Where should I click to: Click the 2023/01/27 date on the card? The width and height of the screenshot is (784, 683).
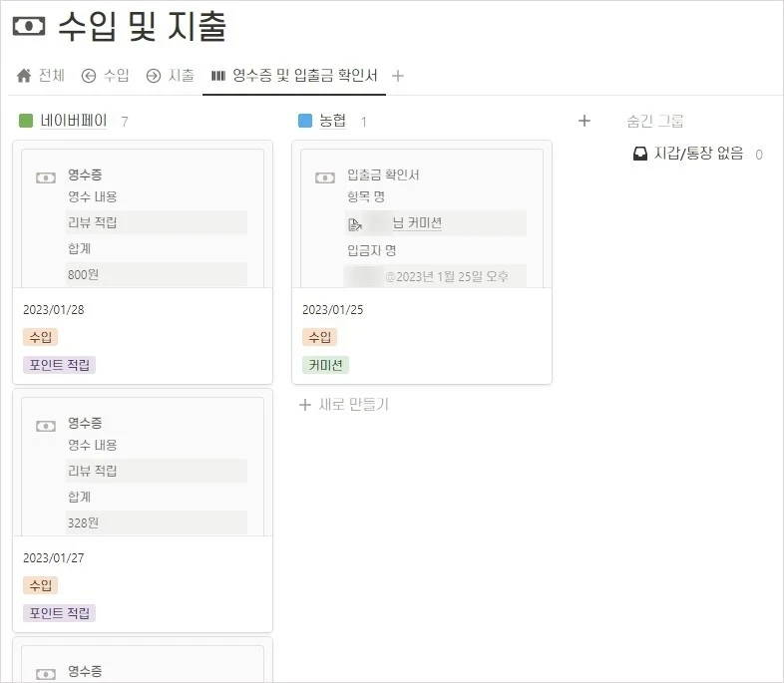click(54, 558)
